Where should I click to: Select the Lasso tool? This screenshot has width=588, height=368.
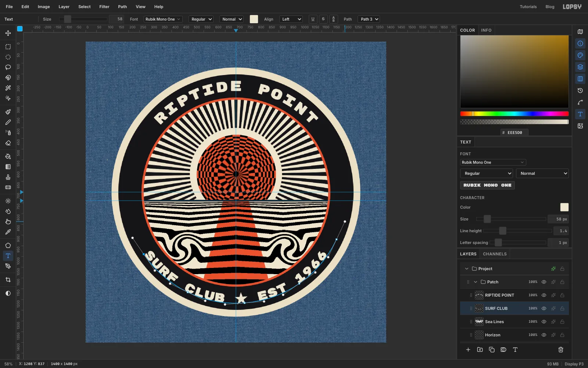pyautogui.click(x=8, y=67)
